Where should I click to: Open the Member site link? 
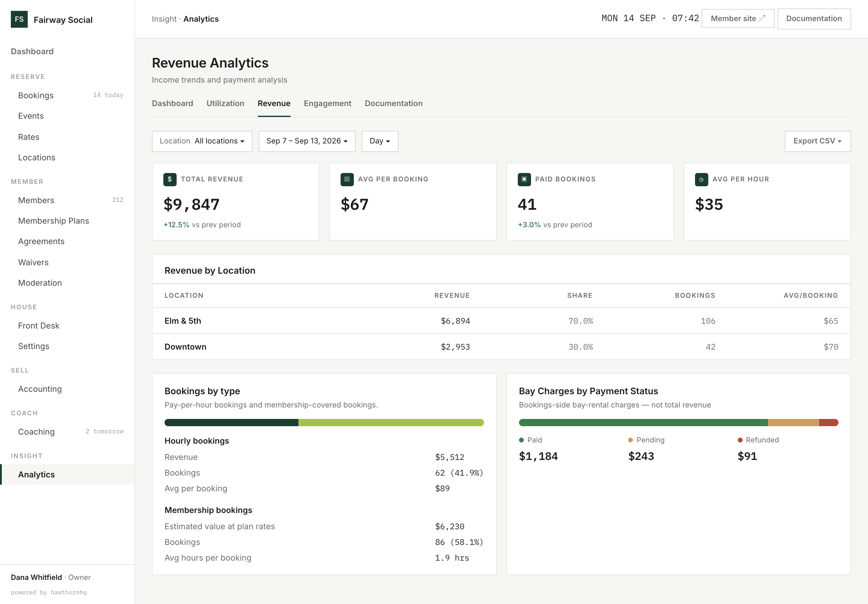pos(737,18)
